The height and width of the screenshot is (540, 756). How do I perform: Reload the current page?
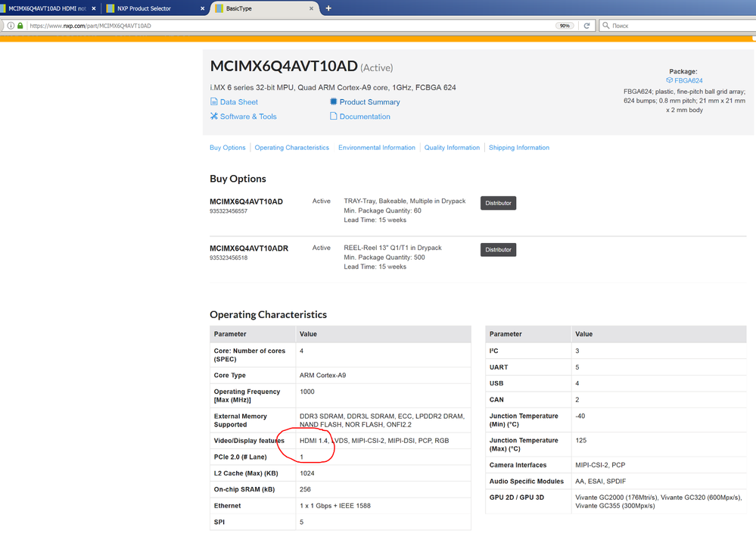click(x=586, y=26)
